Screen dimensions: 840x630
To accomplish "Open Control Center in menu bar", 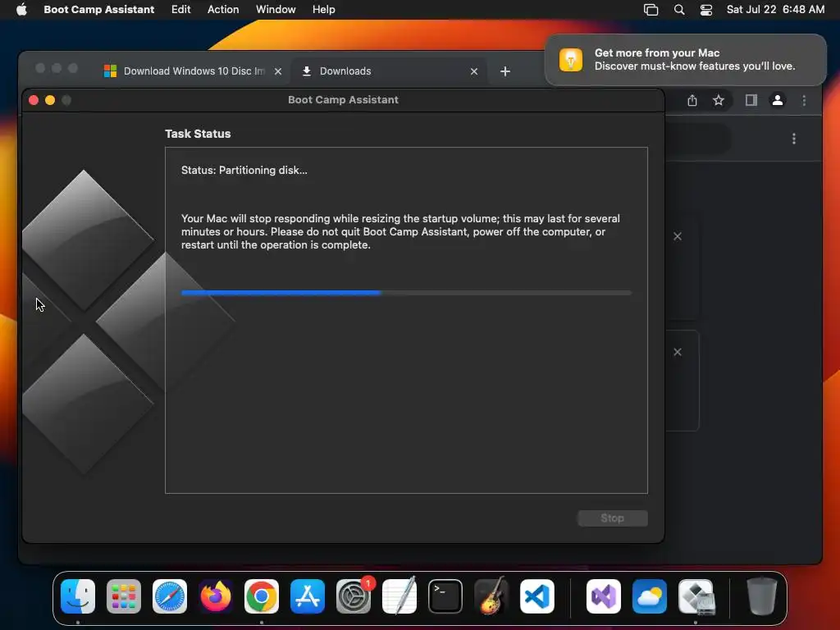I will point(706,10).
